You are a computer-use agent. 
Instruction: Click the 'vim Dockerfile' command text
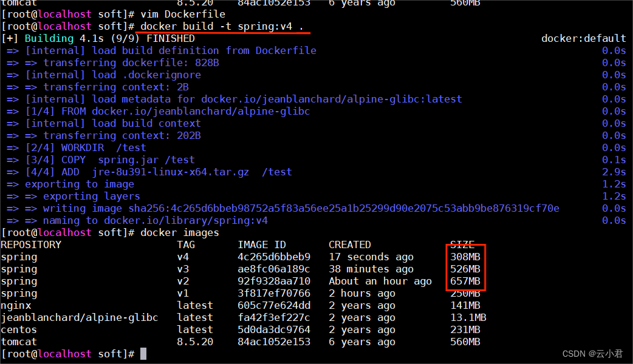tap(183, 15)
